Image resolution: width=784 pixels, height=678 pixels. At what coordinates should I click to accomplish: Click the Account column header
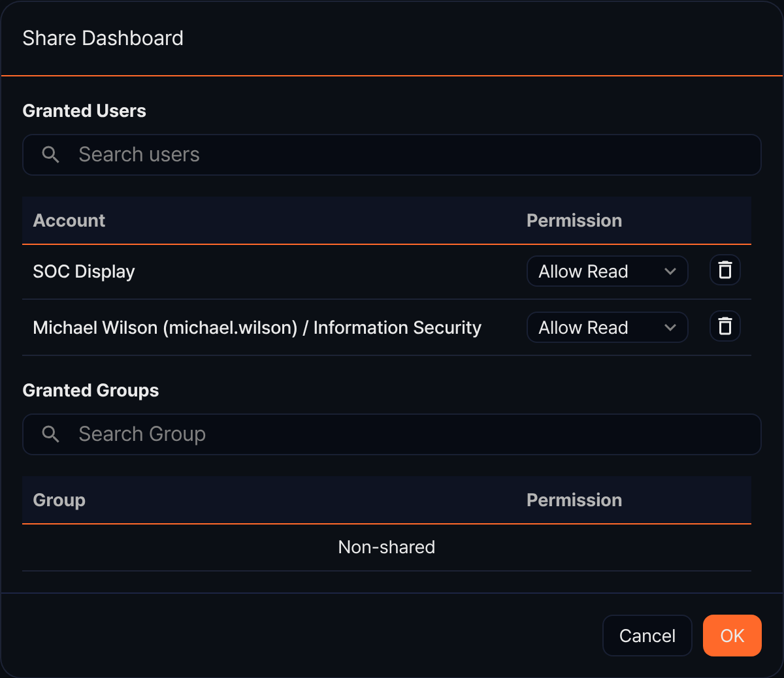69,221
